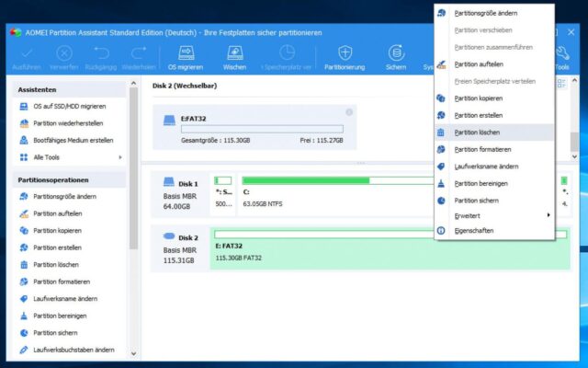Click the Rückgängig undo icon

[x=101, y=53]
